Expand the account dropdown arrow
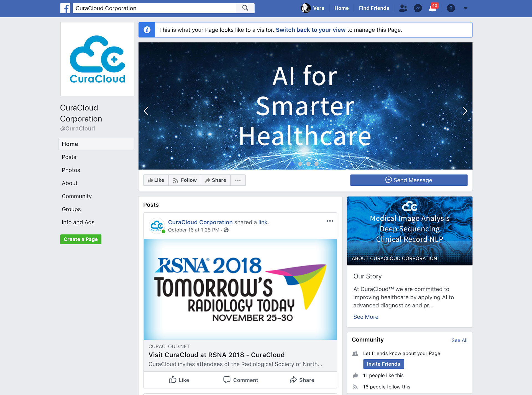Screen dimensions: 532x395 point(465,8)
